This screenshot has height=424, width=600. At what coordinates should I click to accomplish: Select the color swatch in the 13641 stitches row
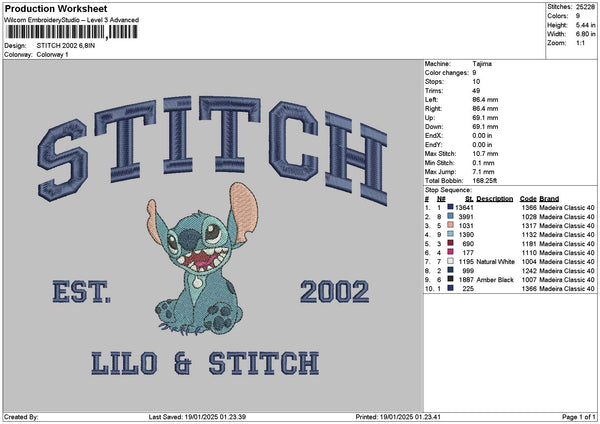(450, 207)
